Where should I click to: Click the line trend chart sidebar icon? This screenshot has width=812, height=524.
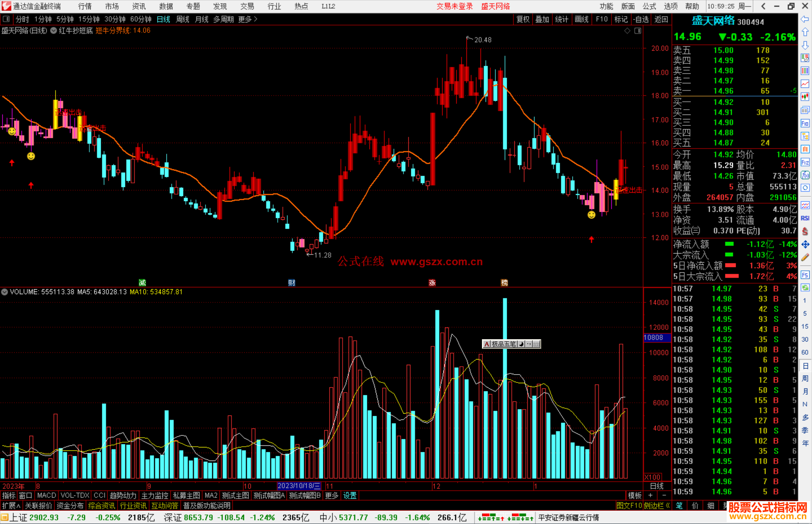pos(805,83)
